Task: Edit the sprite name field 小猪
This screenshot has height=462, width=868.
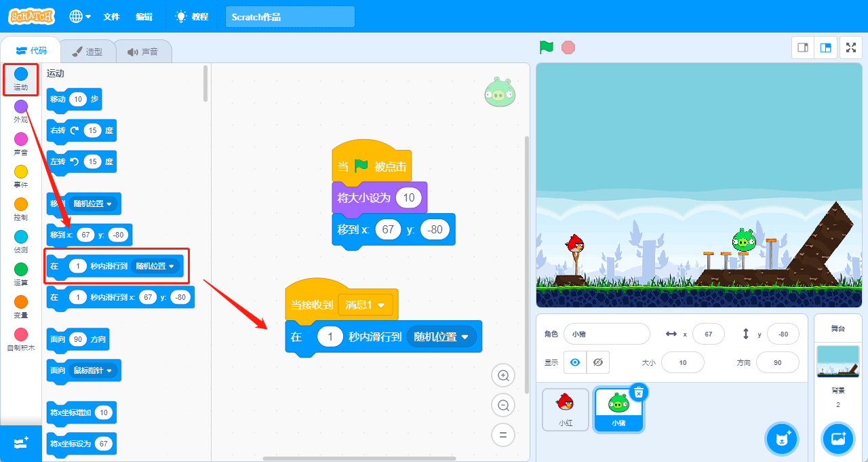Action: click(x=606, y=334)
